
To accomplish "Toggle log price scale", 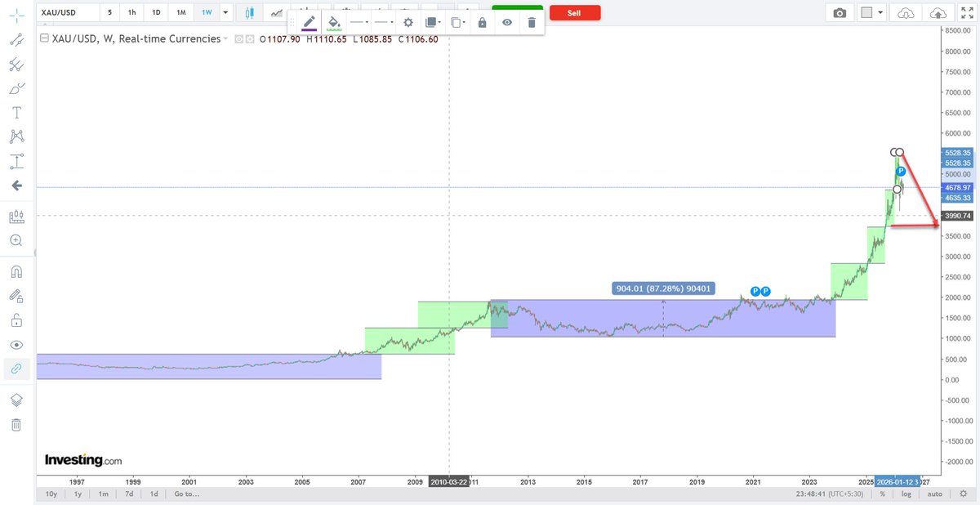I will tap(907, 494).
